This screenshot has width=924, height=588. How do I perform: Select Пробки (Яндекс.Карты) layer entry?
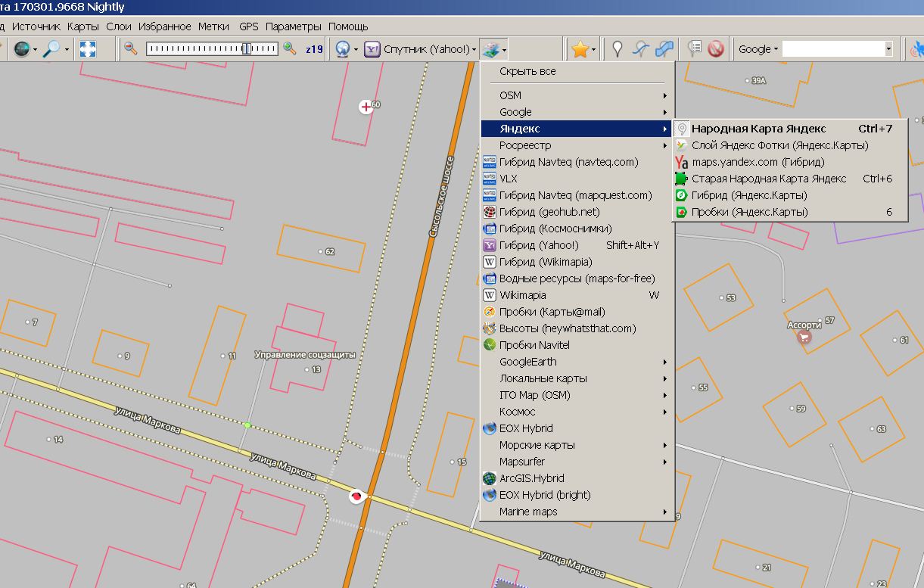(x=749, y=212)
